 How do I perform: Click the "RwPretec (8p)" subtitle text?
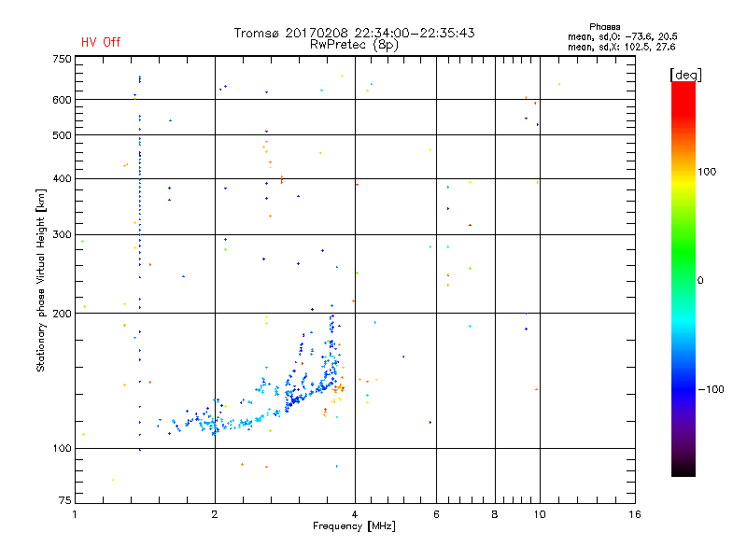(x=354, y=45)
